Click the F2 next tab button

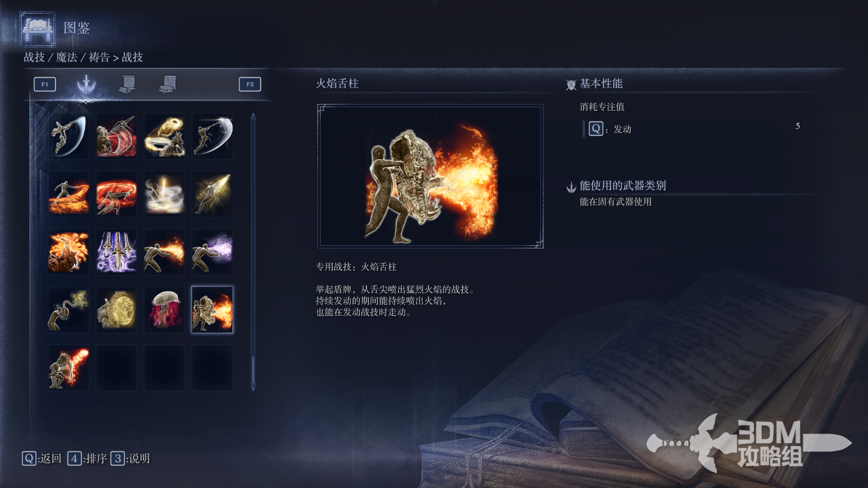tap(250, 84)
